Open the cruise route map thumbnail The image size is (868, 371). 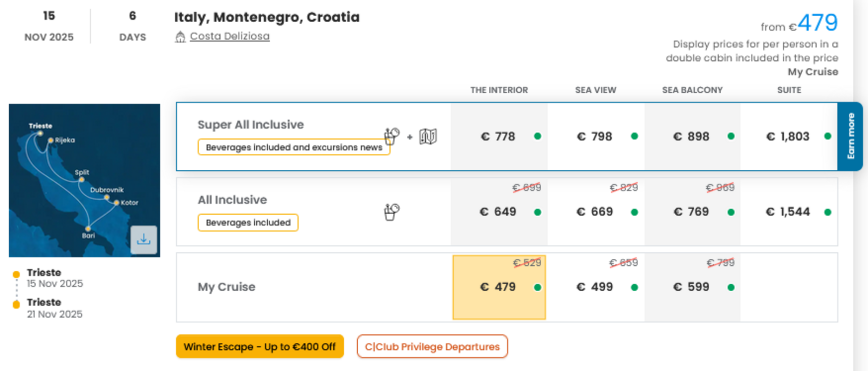point(84,180)
